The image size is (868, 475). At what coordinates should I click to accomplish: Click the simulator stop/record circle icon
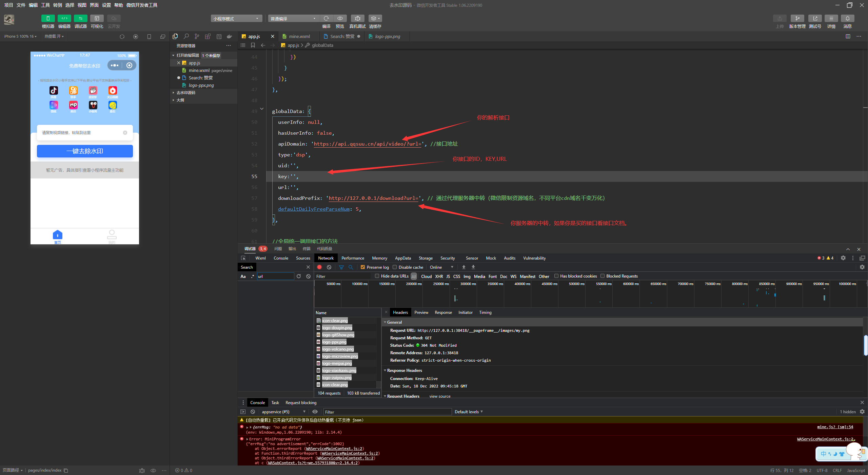[x=136, y=37]
